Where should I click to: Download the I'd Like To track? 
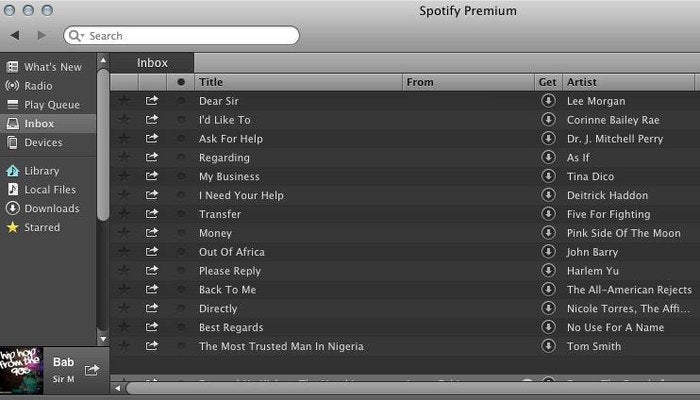(x=548, y=119)
